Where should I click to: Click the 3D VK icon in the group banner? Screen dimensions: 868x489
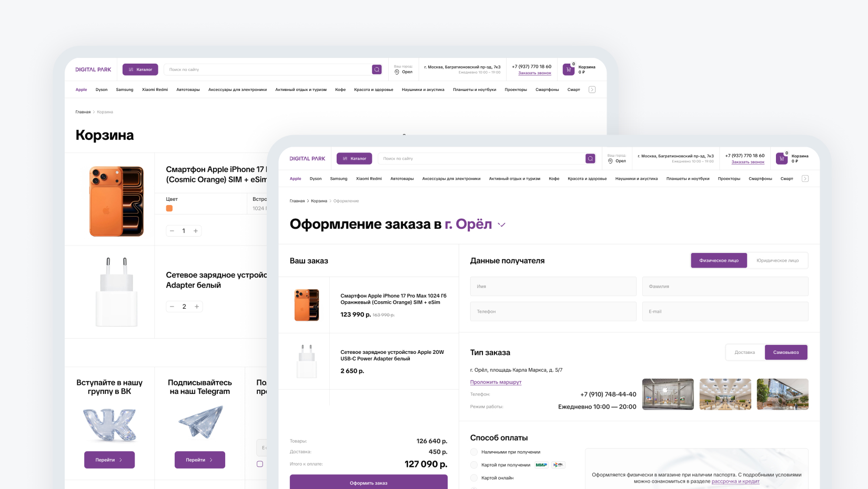coord(109,424)
